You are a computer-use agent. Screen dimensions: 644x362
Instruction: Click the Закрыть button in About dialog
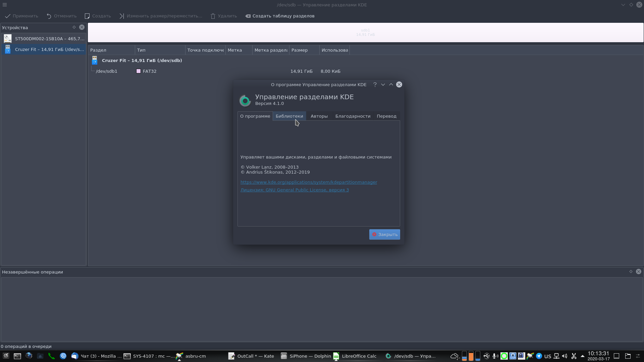384,234
